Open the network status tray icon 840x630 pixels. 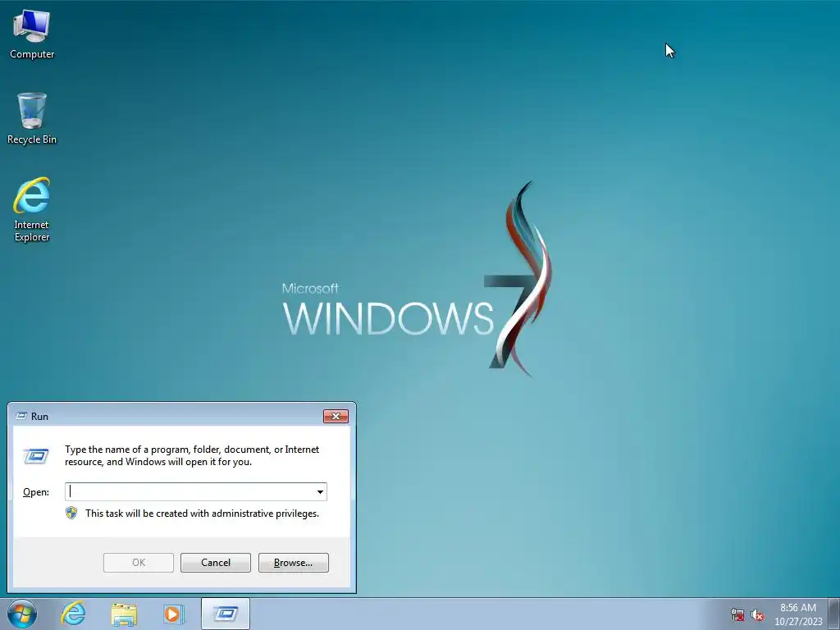pos(737,615)
